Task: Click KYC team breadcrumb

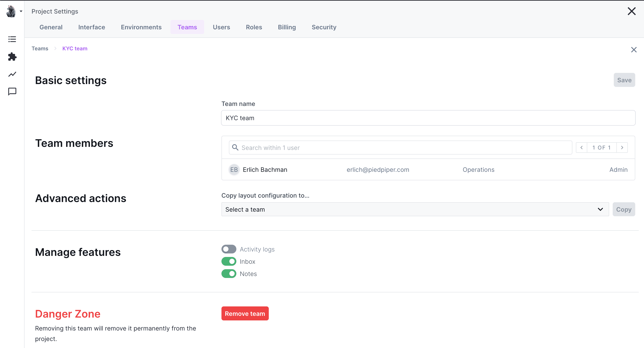Action: click(75, 48)
